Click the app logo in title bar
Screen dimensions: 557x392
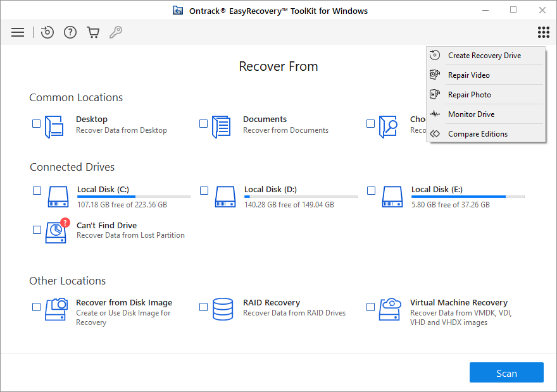coord(178,11)
